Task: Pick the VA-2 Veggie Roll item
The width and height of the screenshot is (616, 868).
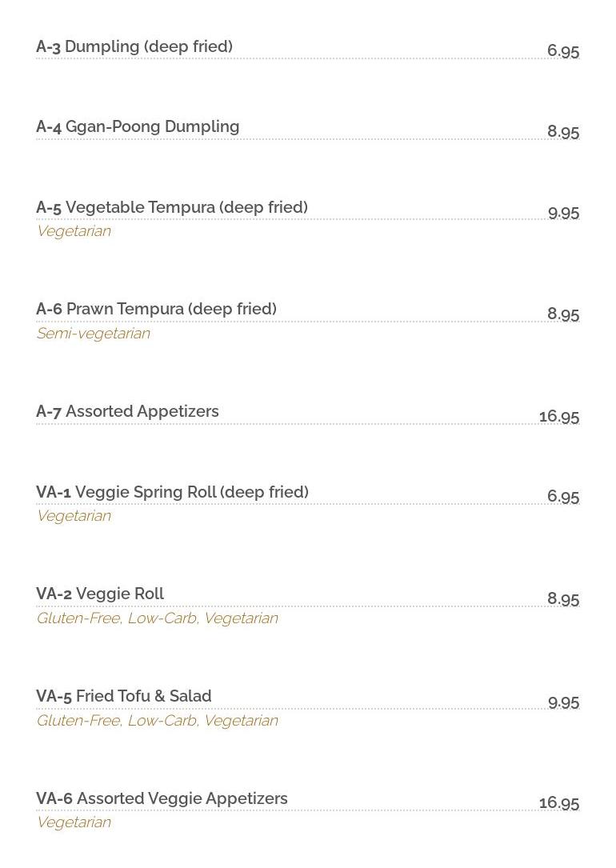Action: pos(100,594)
